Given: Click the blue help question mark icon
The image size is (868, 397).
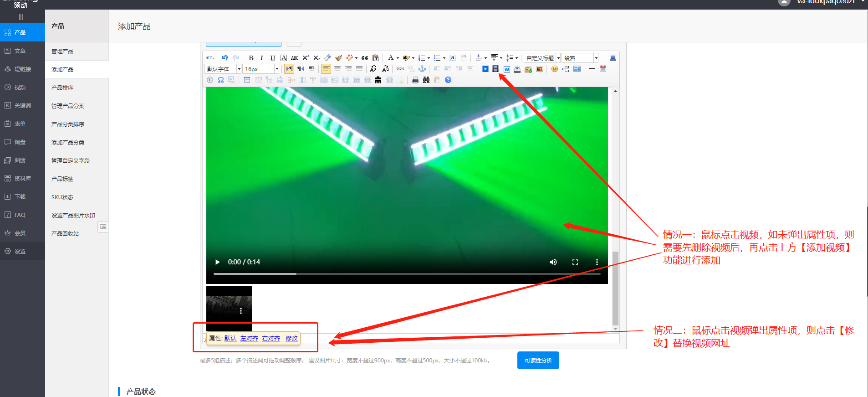Looking at the screenshot, I should click(448, 80).
